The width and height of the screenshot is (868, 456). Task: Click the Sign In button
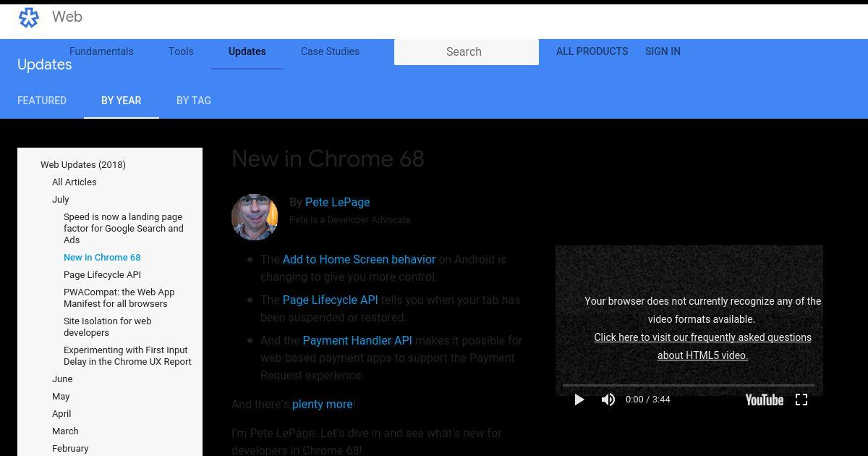coord(663,51)
